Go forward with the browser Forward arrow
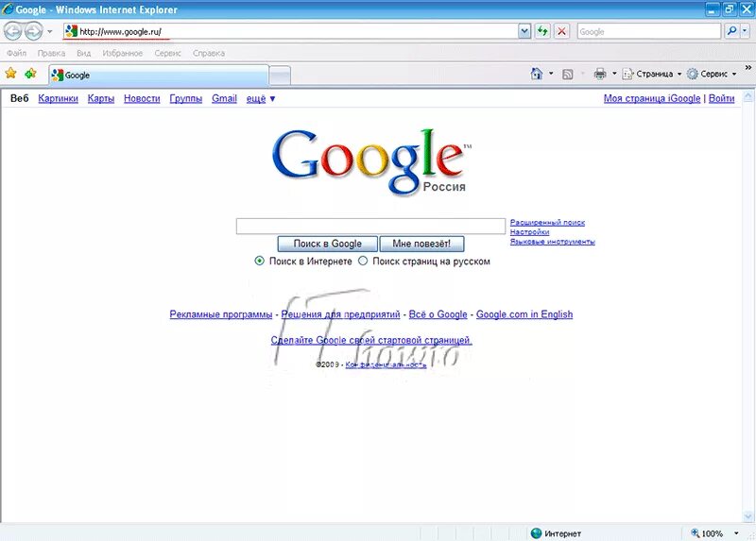The height and width of the screenshot is (541, 756). (x=33, y=32)
